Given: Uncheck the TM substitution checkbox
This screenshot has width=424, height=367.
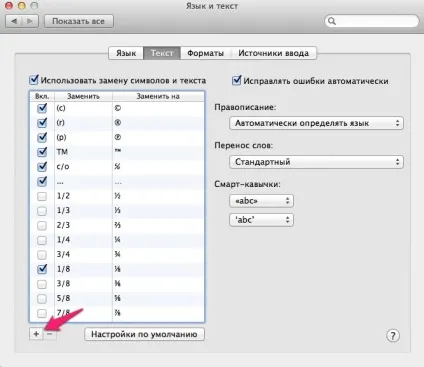Looking at the screenshot, I should 42,152.
